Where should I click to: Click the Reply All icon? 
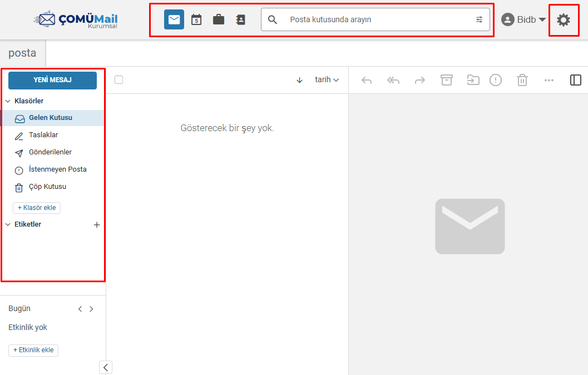[393, 80]
